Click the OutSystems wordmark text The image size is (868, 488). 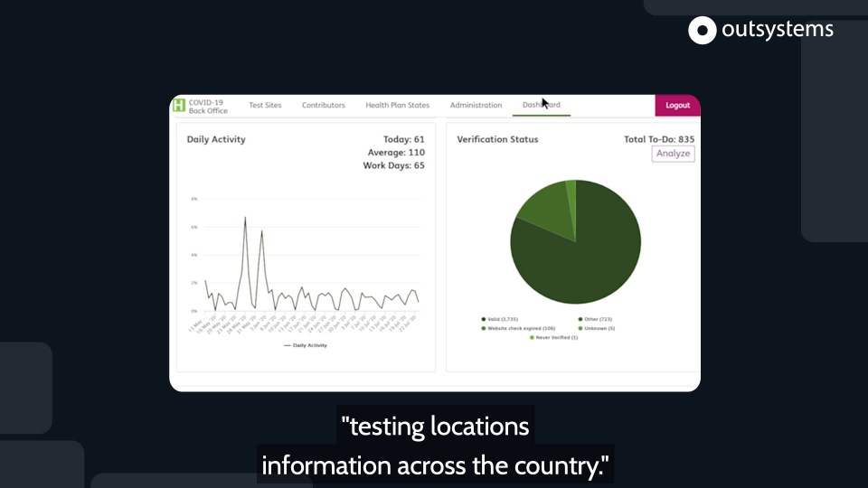coord(778,29)
